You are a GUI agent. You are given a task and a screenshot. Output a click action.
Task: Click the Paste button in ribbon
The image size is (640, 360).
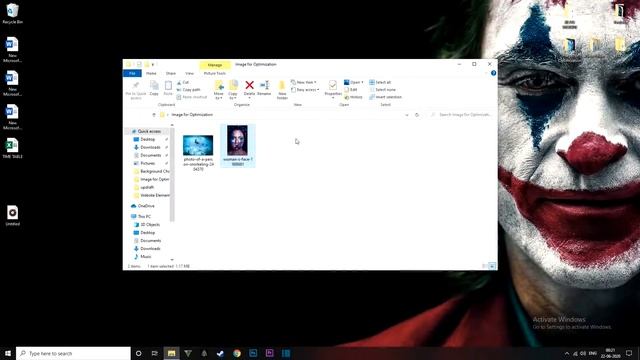(168, 88)
